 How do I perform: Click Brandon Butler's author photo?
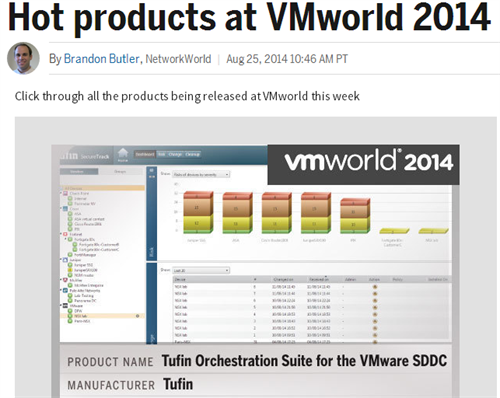pos(23,58)
